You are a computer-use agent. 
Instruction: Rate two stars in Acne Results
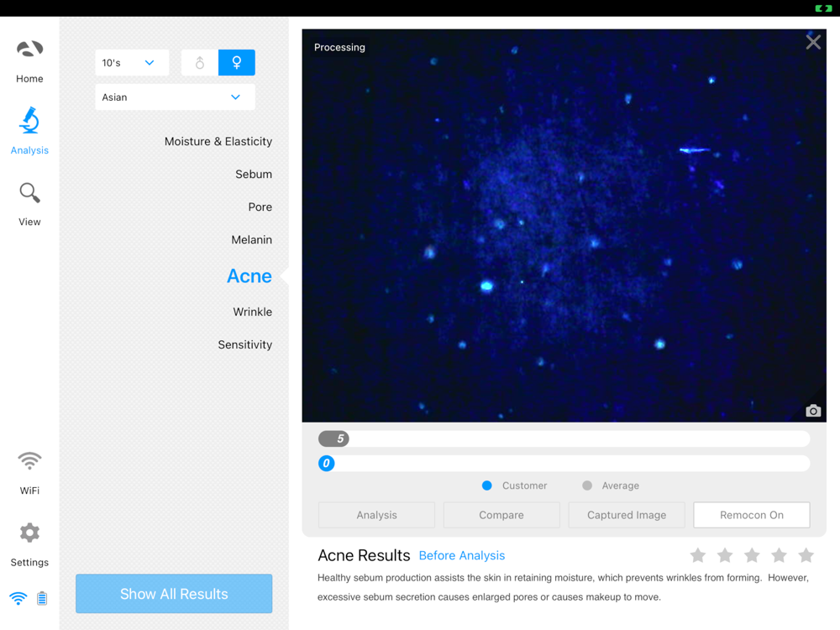[x=725, y=555]
